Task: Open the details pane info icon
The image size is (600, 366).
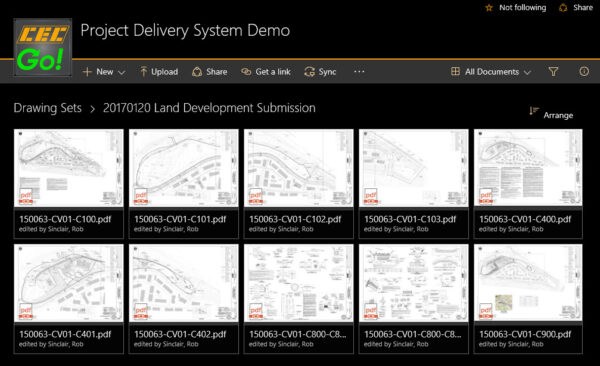Action: tap(584, 72)
